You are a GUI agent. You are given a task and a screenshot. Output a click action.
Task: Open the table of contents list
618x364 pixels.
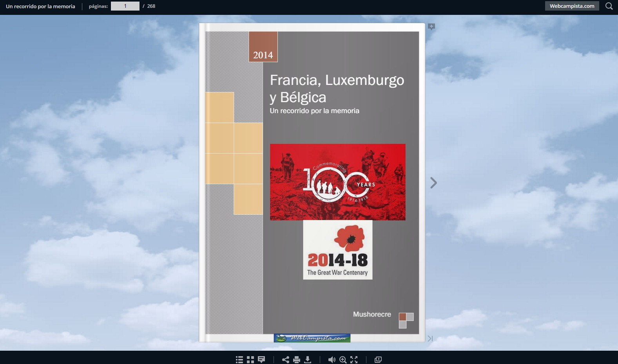(x=239, y=360)
